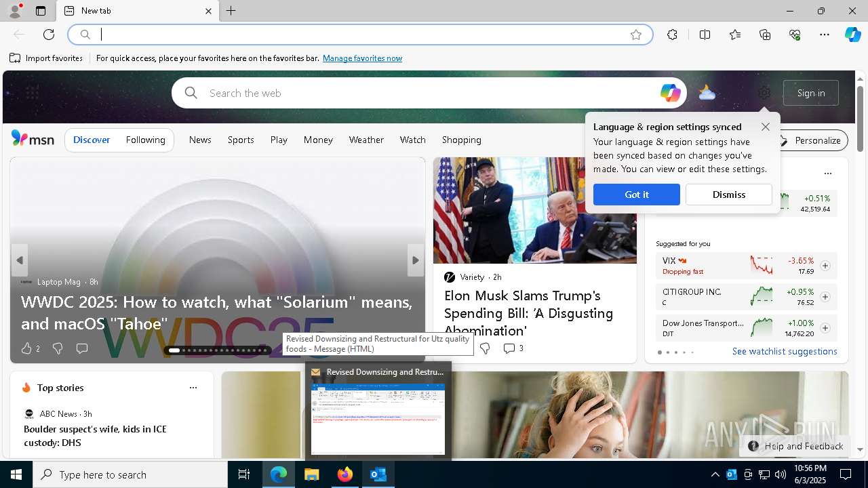Open Collections icon
Screen dimensions: 868x488
click(765, 35)
